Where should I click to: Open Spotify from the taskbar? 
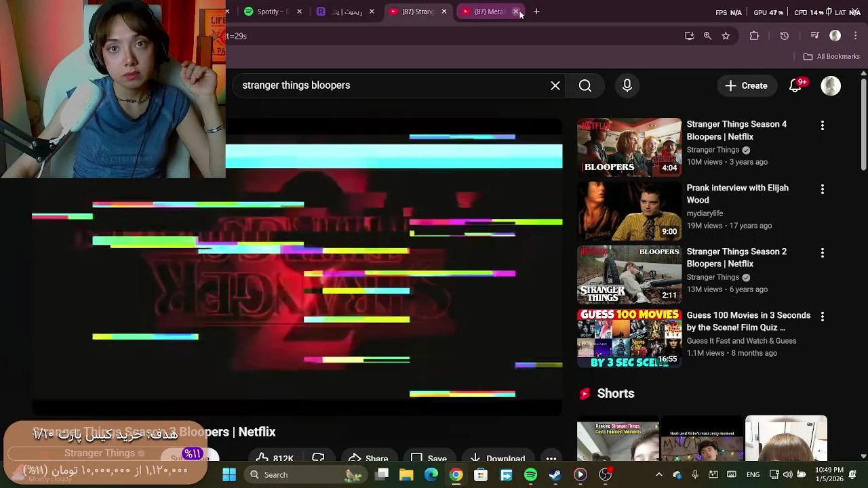[x=530, y=474]
